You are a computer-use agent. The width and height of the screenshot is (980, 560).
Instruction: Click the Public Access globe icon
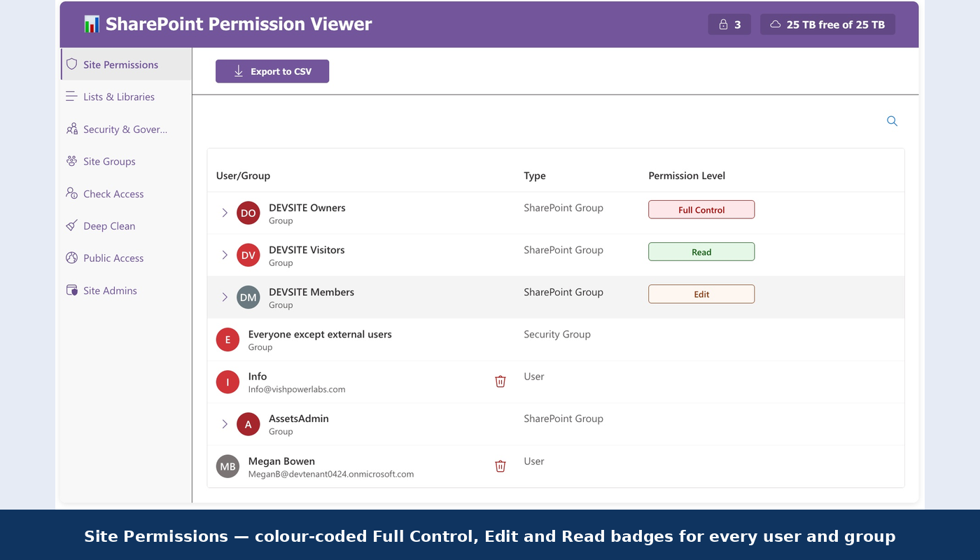click(x=71, y=258)
